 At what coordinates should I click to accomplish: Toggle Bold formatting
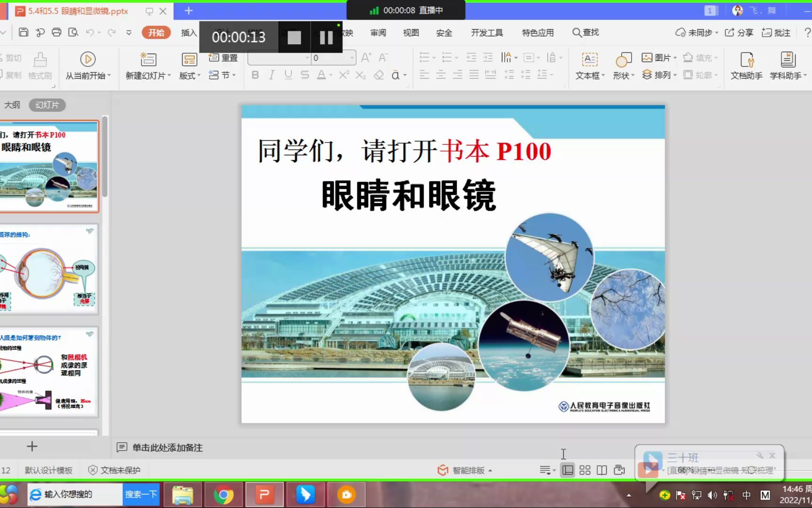(x=255, y=75)
